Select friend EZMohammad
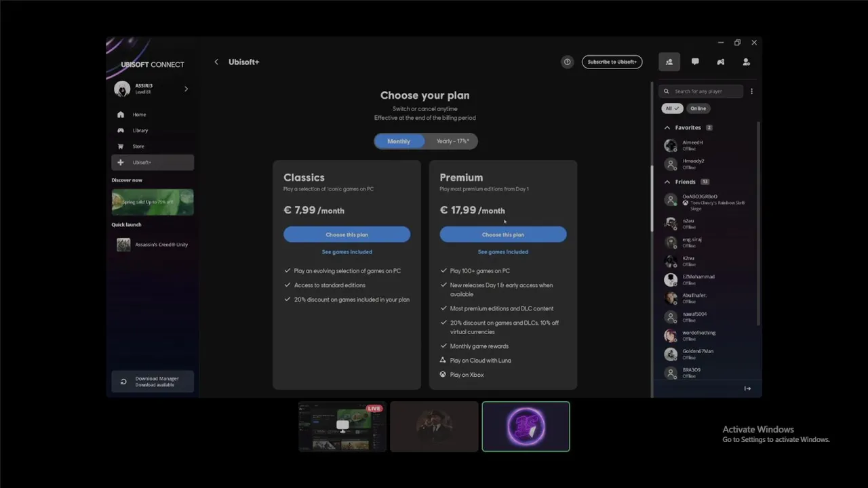Screen dimensions: 868x488 click(707, 279)
